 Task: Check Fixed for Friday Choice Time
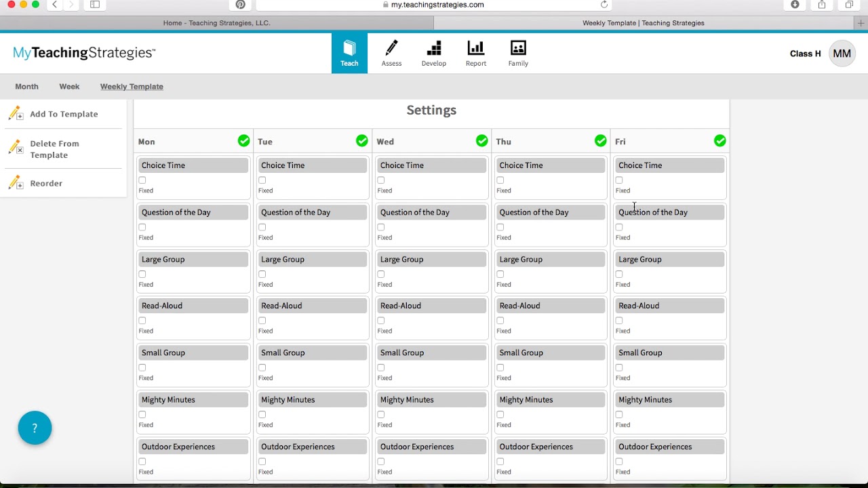[619, 180]
